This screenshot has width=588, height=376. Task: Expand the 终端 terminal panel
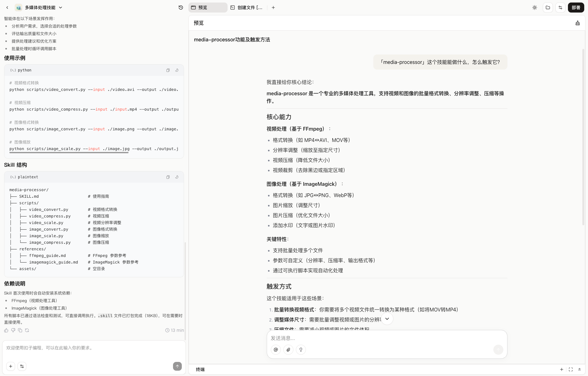click(580, 369)
